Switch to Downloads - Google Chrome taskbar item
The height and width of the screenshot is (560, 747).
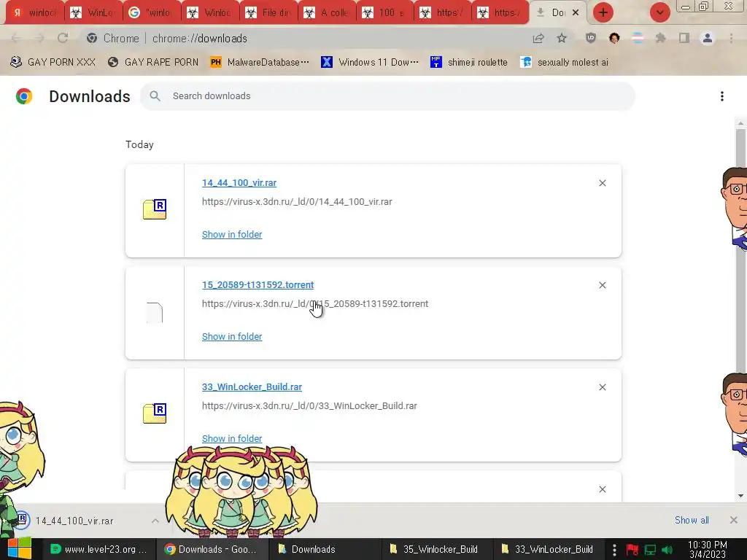[x=212, y=549]
